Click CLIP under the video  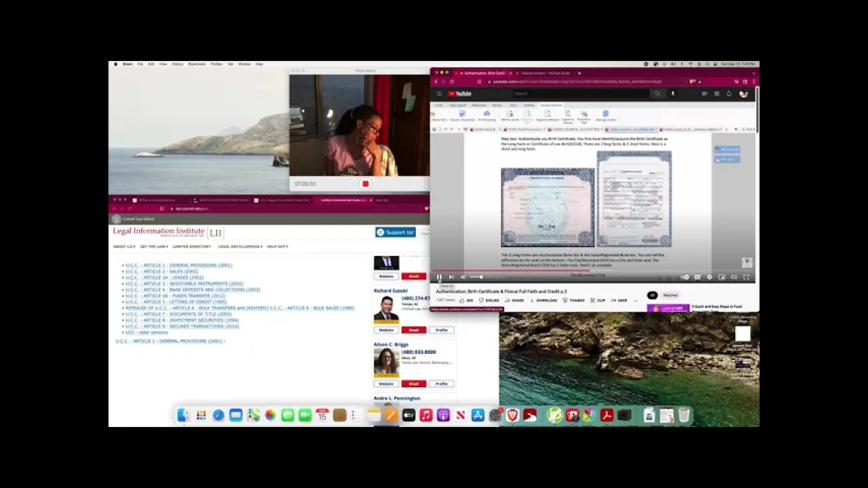(597, 300)
